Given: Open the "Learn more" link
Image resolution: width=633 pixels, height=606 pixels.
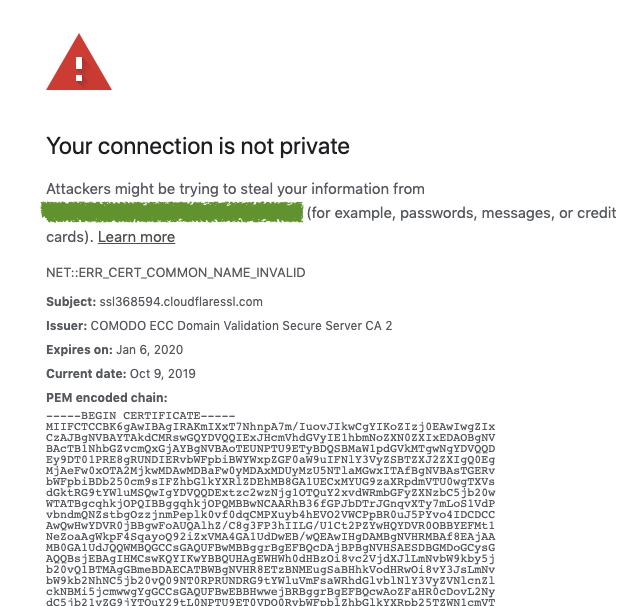Looking at the screenshot, I should click(x=136, y=237).
